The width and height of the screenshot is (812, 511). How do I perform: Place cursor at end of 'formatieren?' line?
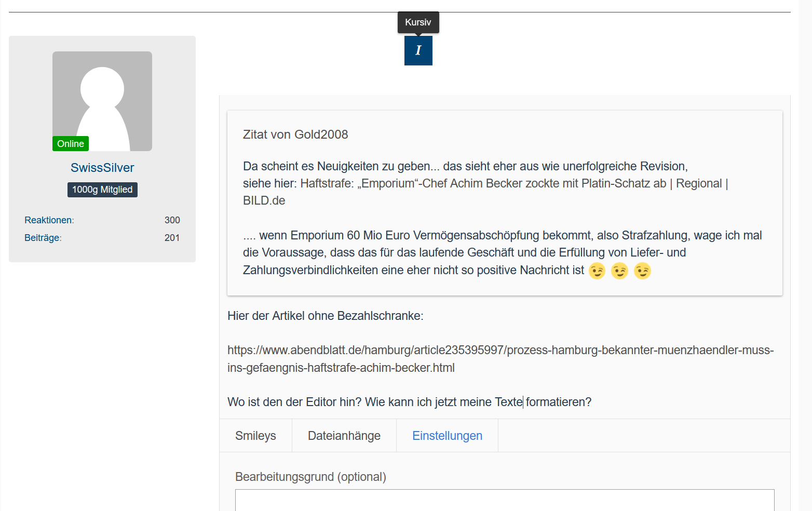[x=591, y=402]
